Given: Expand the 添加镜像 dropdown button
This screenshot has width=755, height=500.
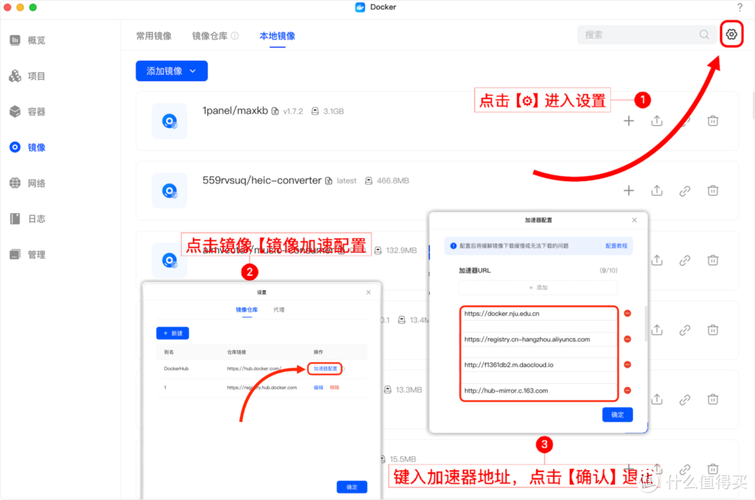Looking at the screenshot, I should tap(171, 71).
